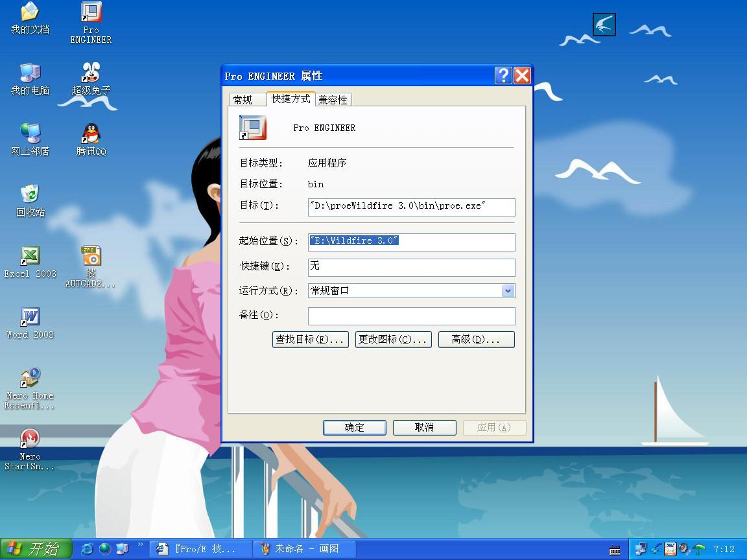Screen dimensions: 747x560
Task: Click the show desktop quick launch icon
Action: (x=122, y=549)
